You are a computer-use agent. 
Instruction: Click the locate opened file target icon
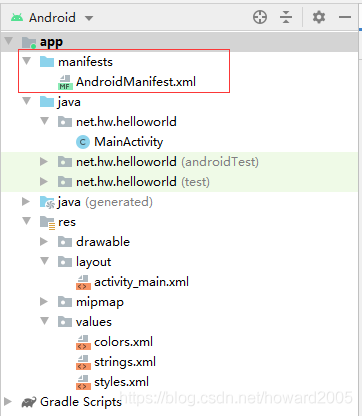click(260, 17)
